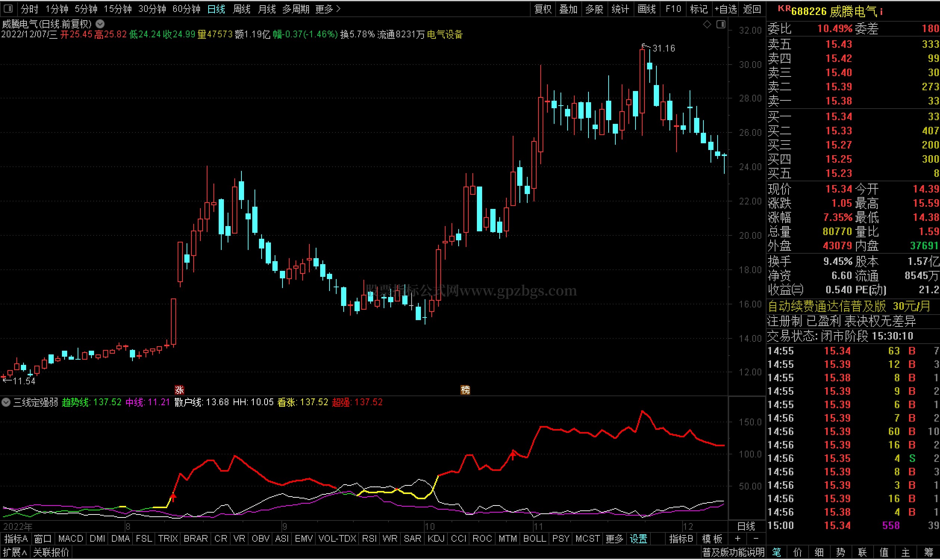
Task: Click the − zoom-out icon at bottom
Action: tap(756, 539)
